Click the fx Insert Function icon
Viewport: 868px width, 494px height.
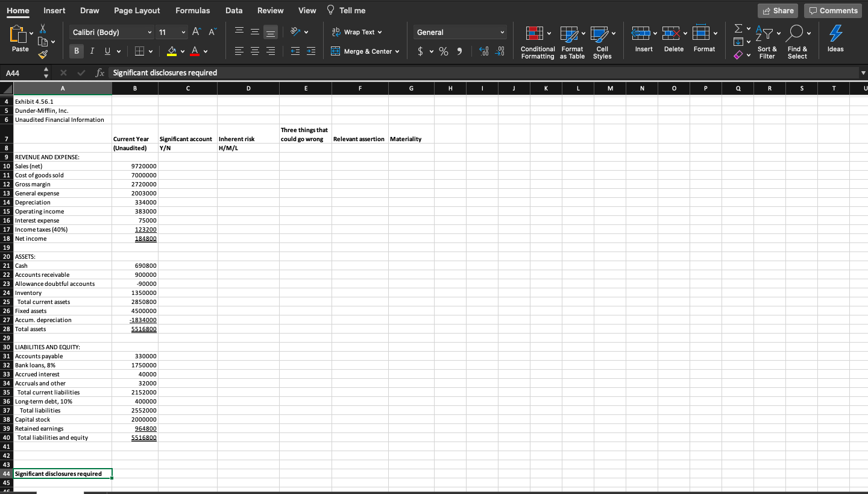(x=99, y=72)
